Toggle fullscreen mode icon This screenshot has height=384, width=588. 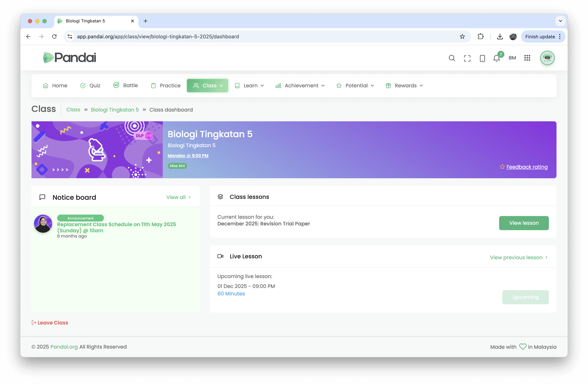click(x=467, y=58)
